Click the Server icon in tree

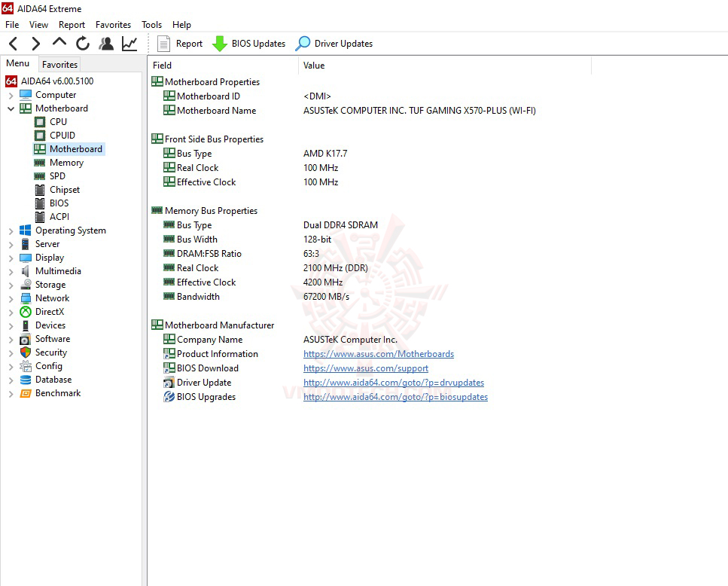26,244
